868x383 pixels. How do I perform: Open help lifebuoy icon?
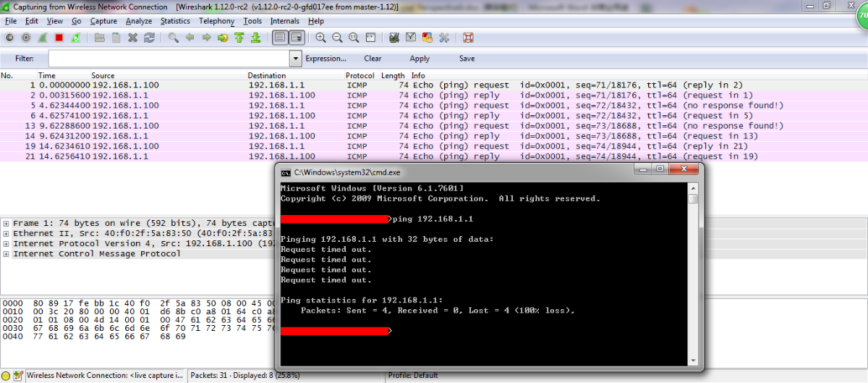click(468, 37)
